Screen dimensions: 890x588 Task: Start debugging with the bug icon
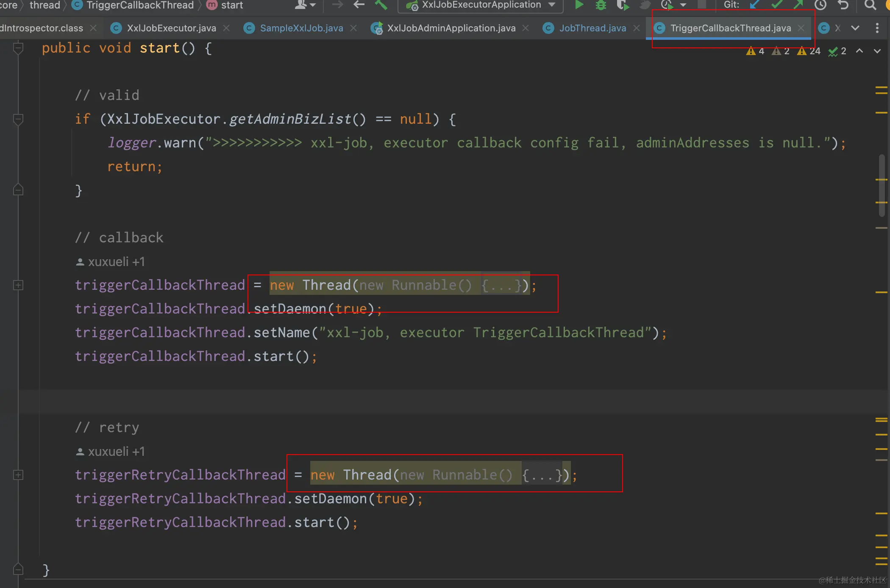(x=601, y=5)
